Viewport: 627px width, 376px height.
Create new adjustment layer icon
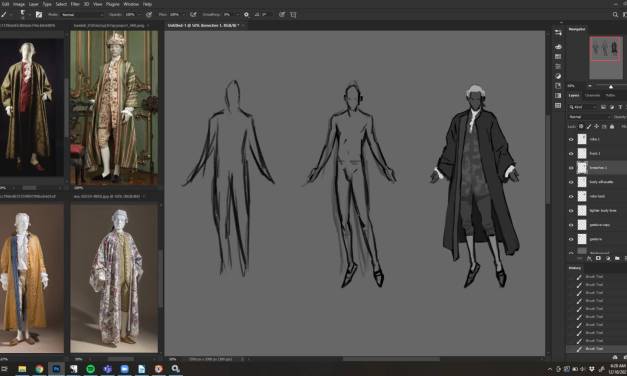(608, 258)
